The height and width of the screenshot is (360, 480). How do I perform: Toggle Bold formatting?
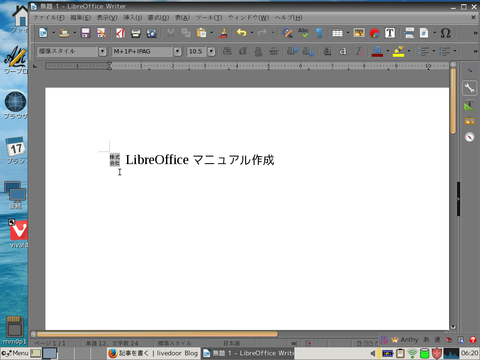click(x=227, y=51)
